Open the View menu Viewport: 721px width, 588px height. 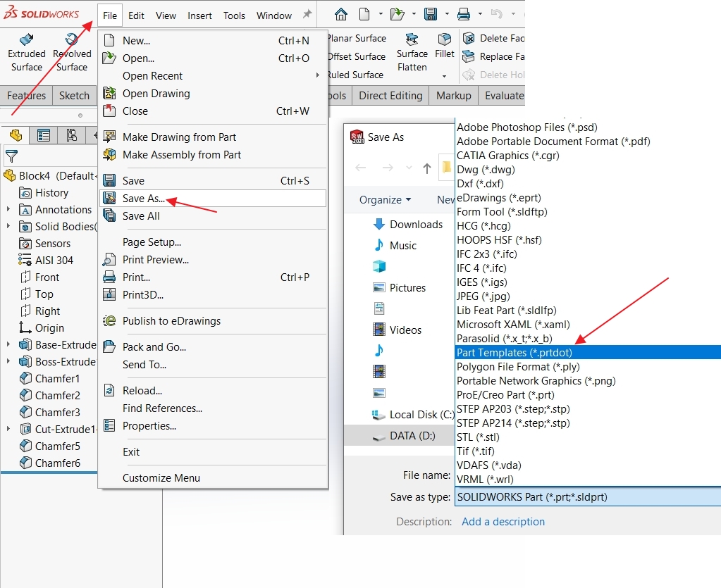click(166, 15)
